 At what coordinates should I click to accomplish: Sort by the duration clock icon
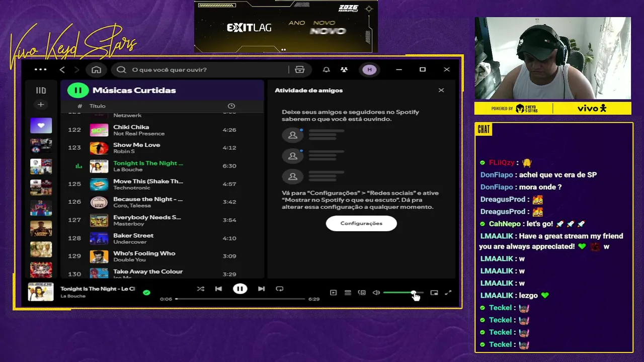click(231, 106)
